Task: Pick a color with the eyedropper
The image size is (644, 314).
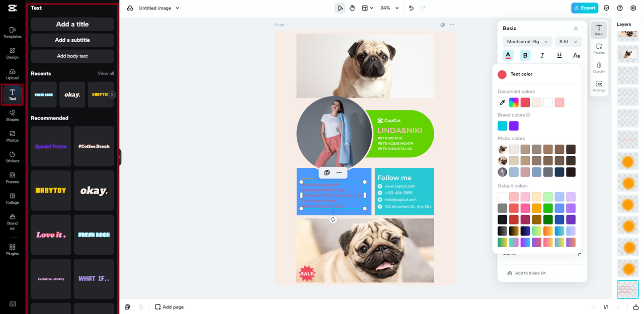Action: (502, 102)
